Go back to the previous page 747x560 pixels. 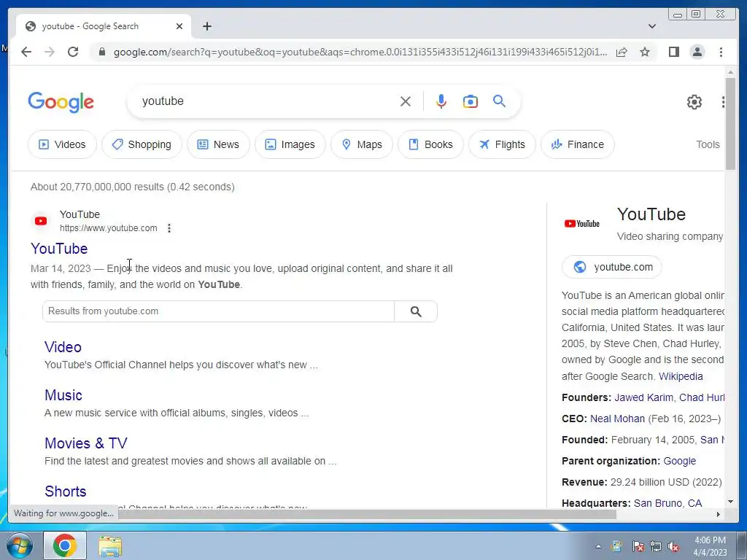pyautogui.click(x=26, y=52)
